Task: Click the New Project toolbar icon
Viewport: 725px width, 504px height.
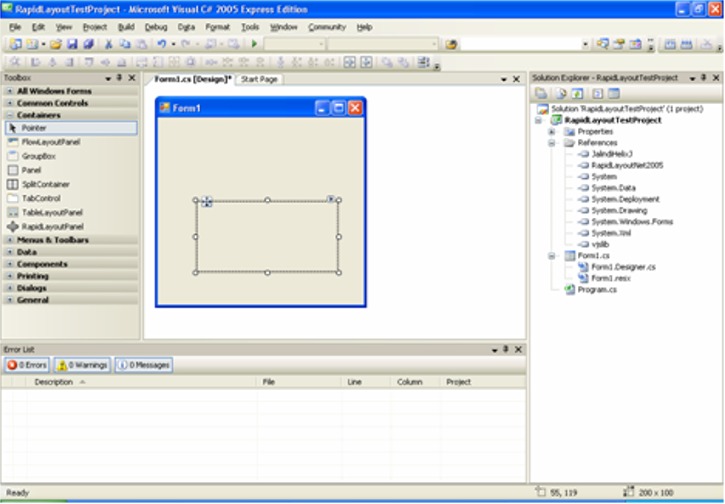Action: tap(16, 44)
